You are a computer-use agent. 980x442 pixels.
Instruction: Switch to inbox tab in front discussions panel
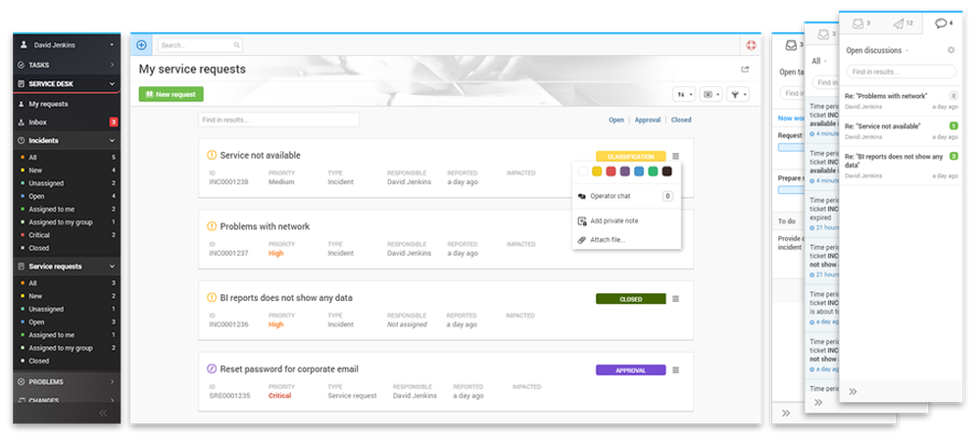[x=861, y=24]
